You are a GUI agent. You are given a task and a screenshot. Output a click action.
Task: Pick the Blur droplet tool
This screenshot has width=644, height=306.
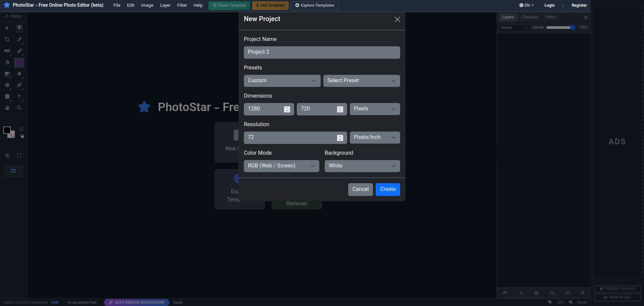point(19,74)
